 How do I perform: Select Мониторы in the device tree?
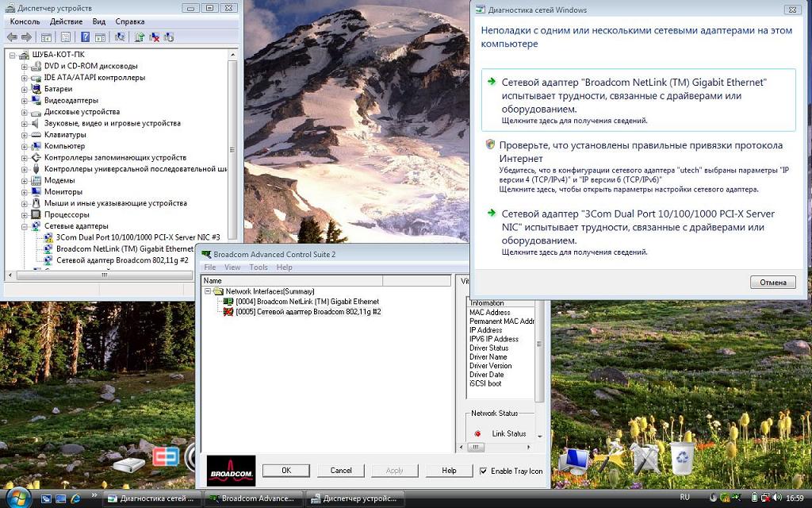63,192
